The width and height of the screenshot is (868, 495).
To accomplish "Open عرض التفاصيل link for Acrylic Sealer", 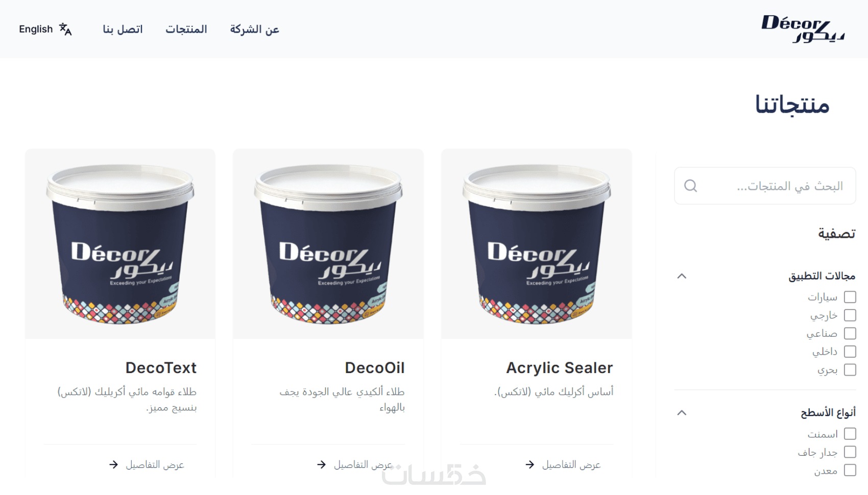I will tap(571, 464).
